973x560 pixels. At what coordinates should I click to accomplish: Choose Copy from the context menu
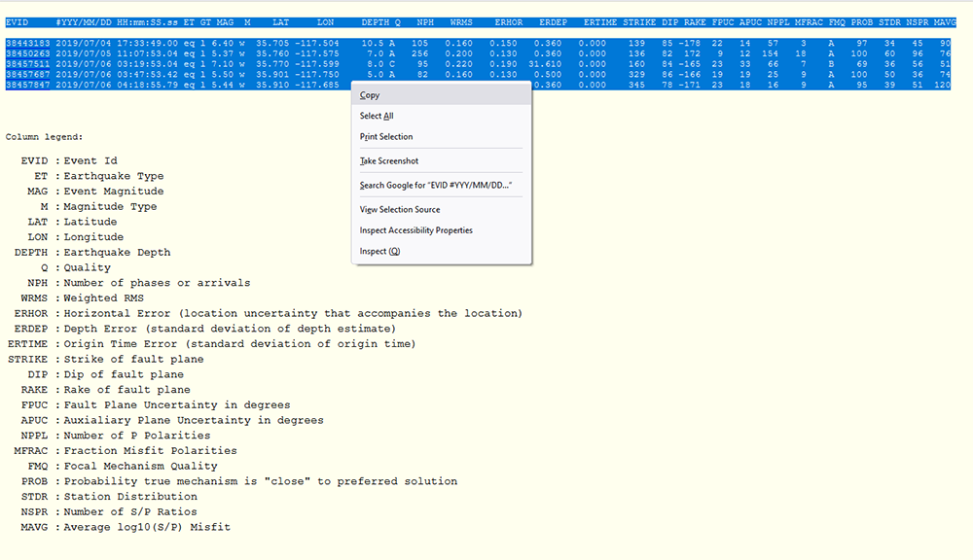(370, 95)
